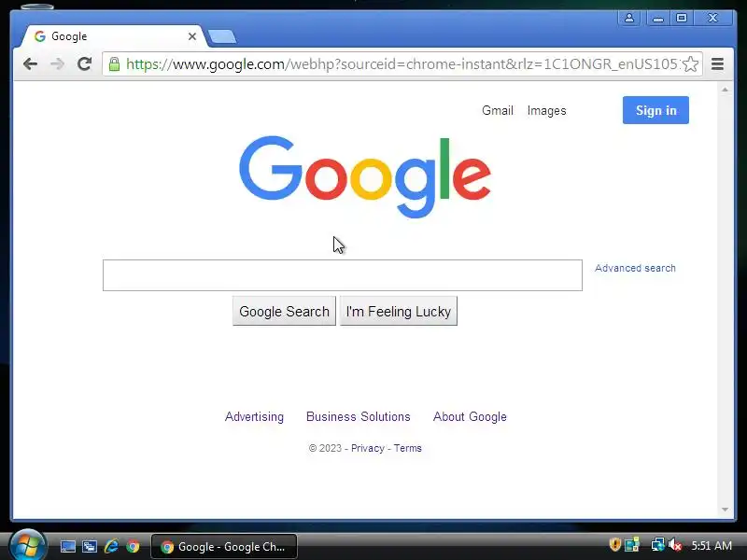
Task: Click the page scrollbar down arrow
Action: (725, 510)
